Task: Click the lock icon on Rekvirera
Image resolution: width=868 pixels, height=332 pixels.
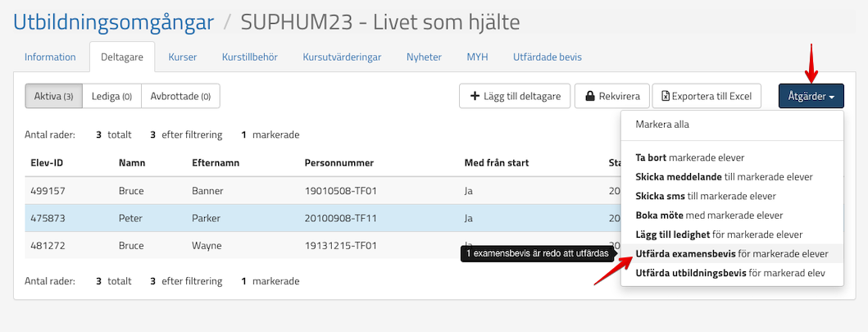Action: click(x=590, y=96)
